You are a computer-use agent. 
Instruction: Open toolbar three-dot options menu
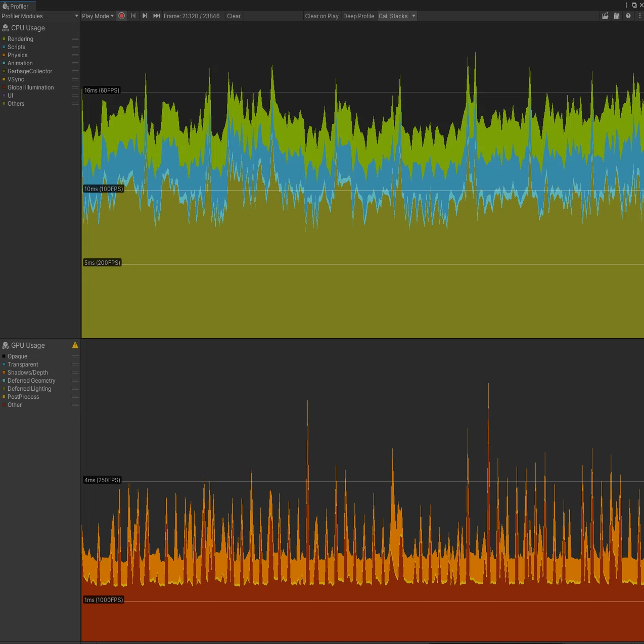click(x=640, y=16)
